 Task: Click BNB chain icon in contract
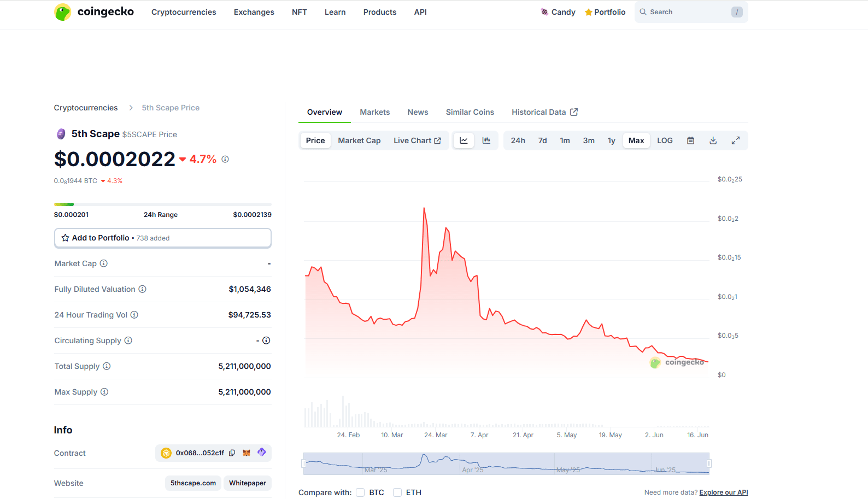click(x=166, y=453)
